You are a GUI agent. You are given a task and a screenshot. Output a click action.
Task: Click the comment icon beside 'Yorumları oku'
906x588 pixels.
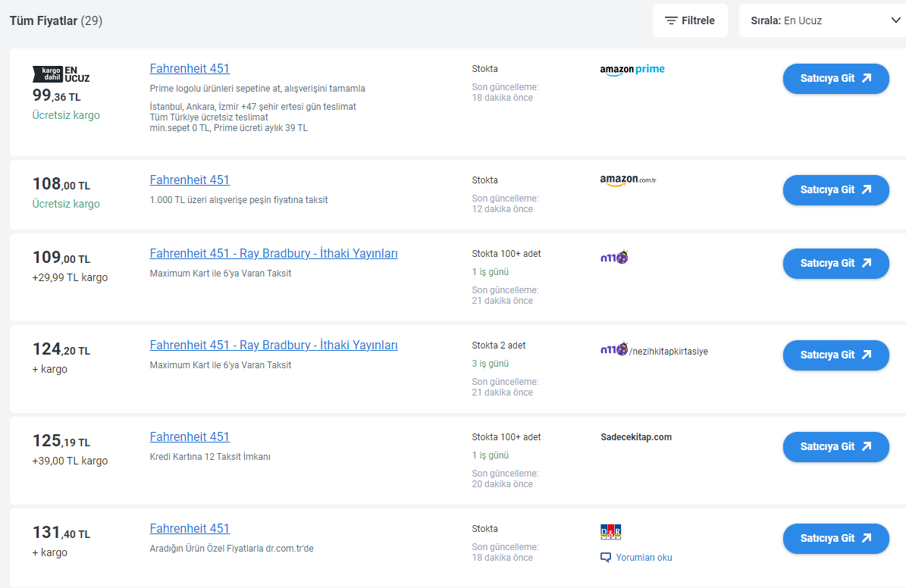[605, 558]
